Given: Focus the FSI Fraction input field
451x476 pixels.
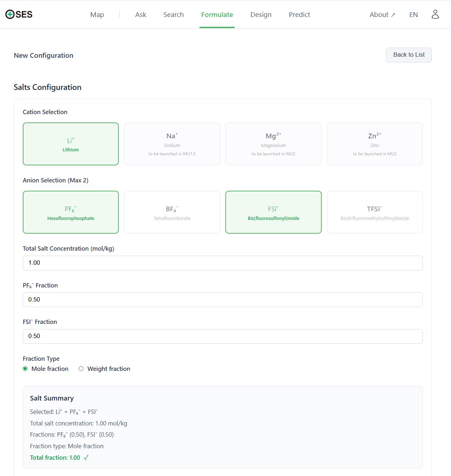Looking at the screenshot, I should 222,336.
